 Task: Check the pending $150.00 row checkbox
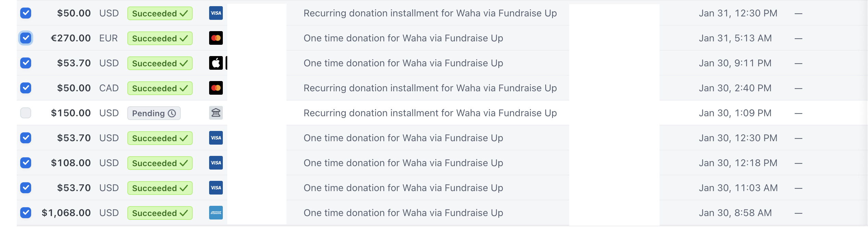pyautogui.click(x=25, y=113)
